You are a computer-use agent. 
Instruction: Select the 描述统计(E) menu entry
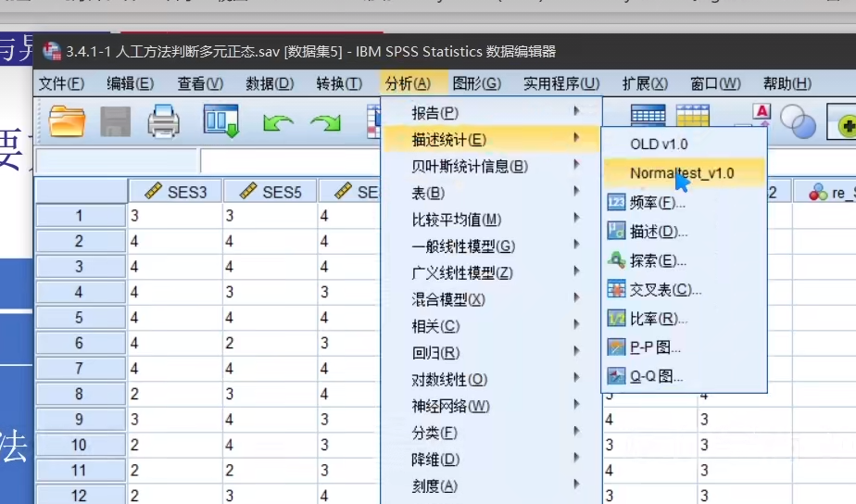click(491, 139)
